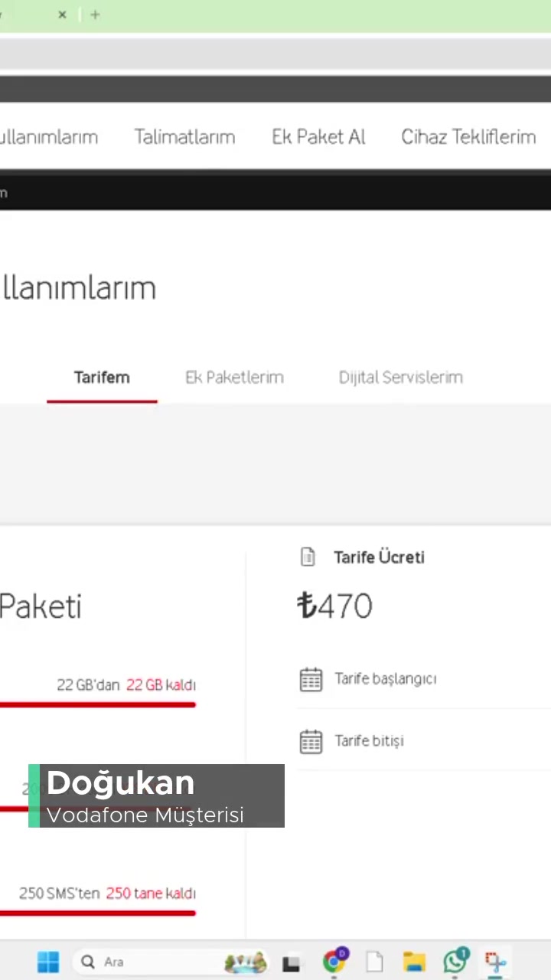Open the Snipping Tool from the taskbar
The height and width of the screenshot is (980, 551).
496,962
